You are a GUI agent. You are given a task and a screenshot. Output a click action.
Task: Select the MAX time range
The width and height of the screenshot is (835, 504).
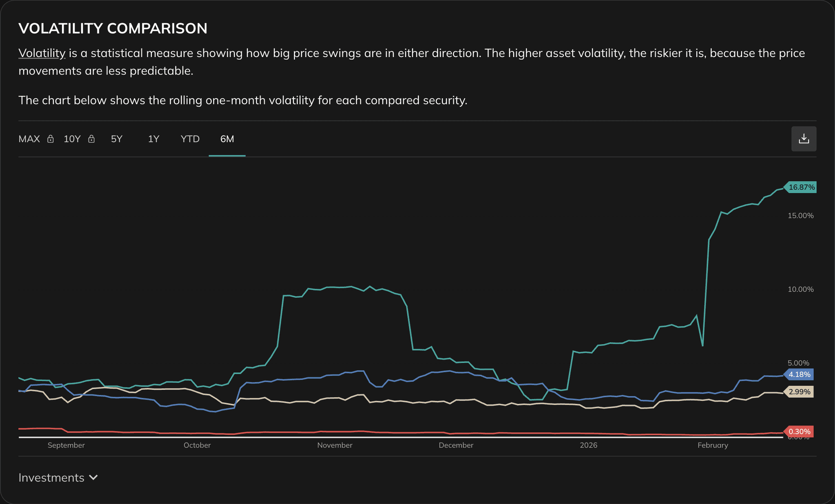(29, 139)
